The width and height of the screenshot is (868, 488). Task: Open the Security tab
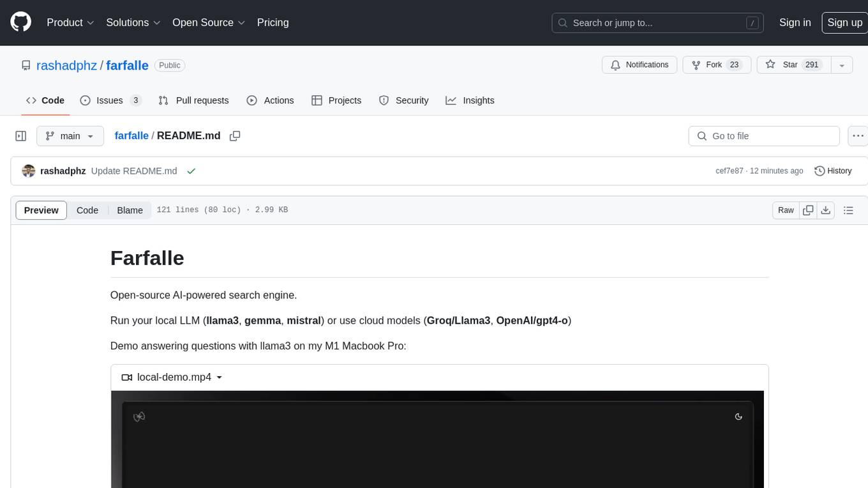pos(404,100)
